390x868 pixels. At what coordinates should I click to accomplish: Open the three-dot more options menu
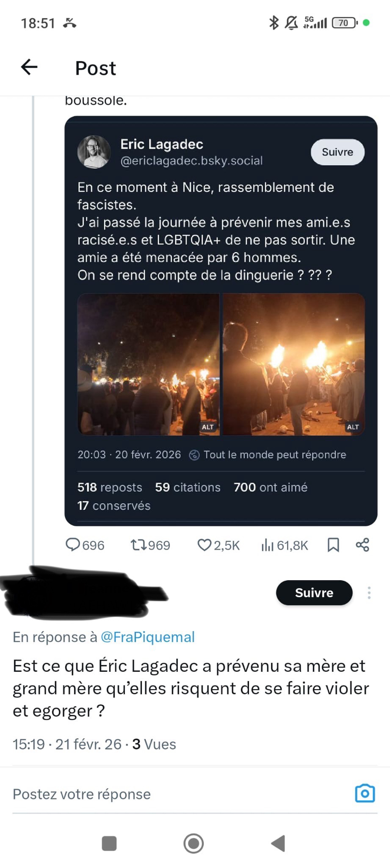pos(369,593)
